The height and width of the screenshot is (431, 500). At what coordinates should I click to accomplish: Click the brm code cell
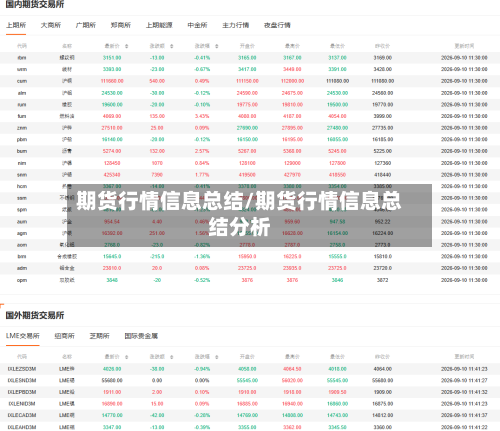tap(22, 256)
